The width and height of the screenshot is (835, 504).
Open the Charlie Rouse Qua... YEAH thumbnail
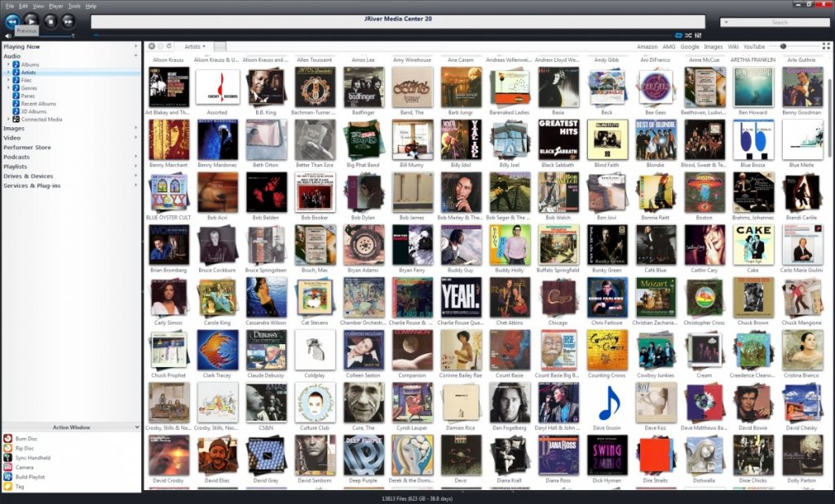click(461, 298)
